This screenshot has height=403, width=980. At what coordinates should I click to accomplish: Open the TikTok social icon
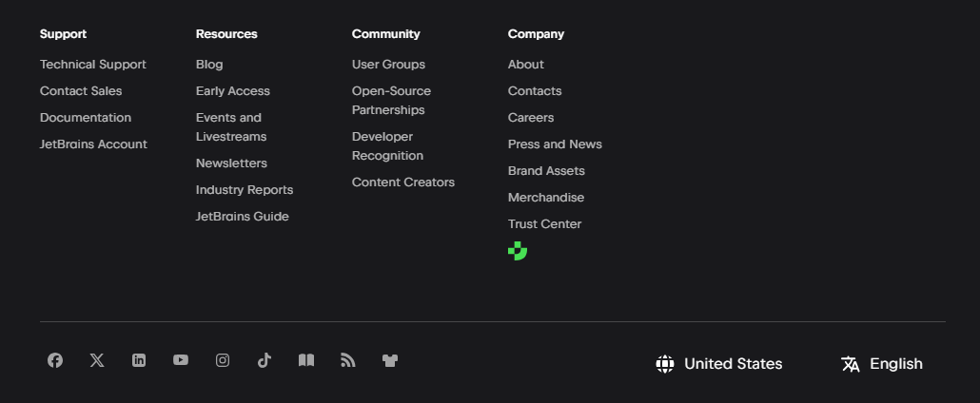pyautogui.click(x=265, y=360)
